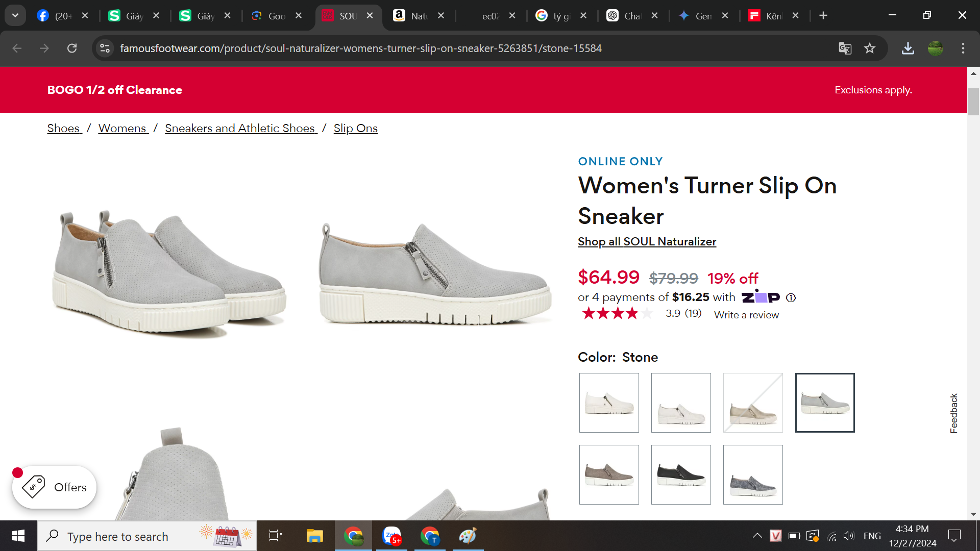
Task: Open File Explorer from the taskbar
Action: tap(314, 536)
